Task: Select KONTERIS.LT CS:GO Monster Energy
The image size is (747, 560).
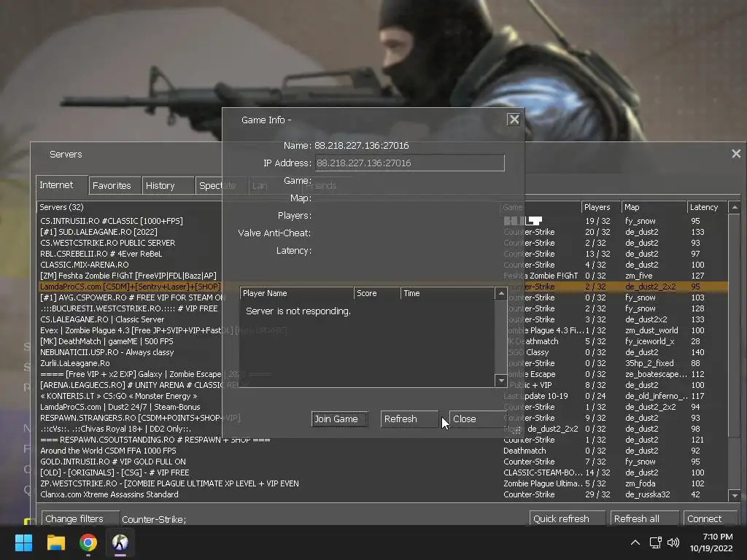Action: (382, 396)
